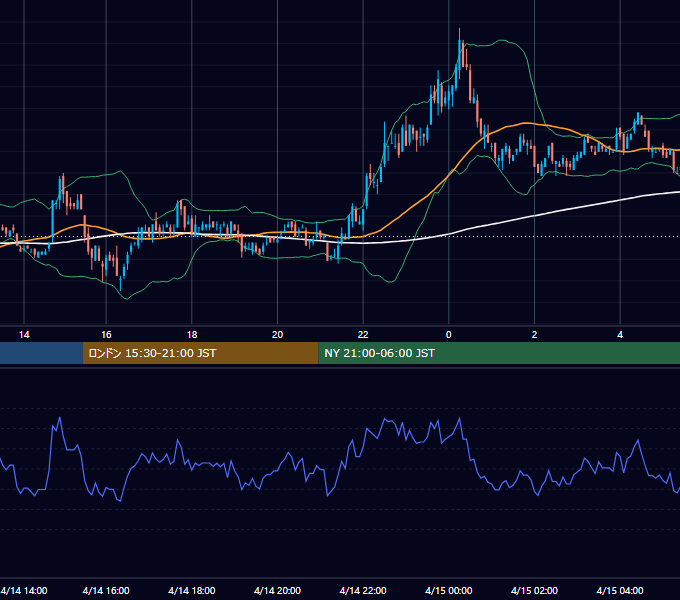Click the 2 hour axis label
Image resolution: width=680 pixels, height=600 pixels.
click(x=534, y=335)
